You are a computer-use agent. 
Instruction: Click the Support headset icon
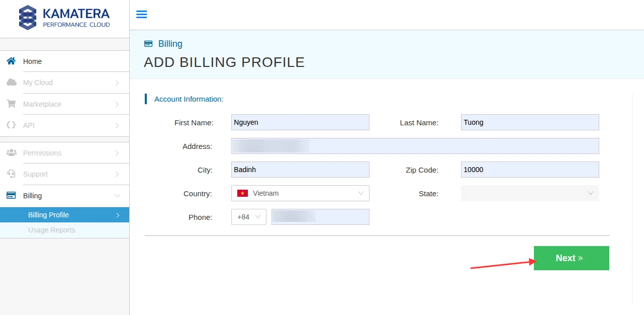point(11,174)
